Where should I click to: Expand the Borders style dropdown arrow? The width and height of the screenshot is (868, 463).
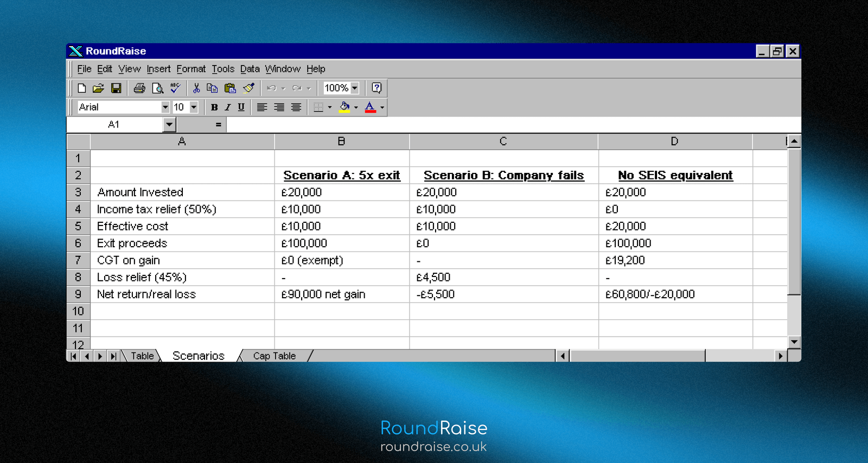pos(330,107)
